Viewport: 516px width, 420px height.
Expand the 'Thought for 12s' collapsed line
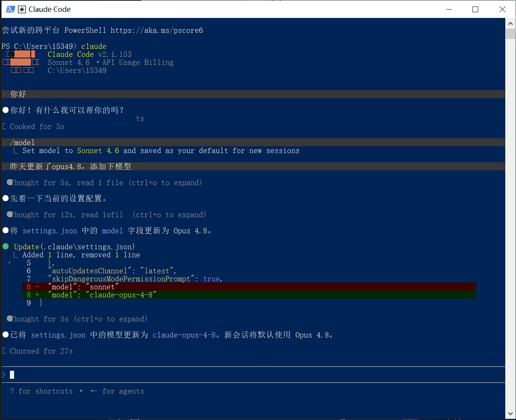click(x=106, y=215)
